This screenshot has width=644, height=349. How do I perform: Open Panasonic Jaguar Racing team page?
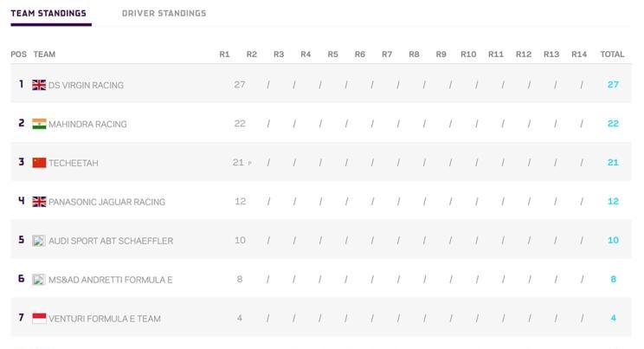[106, 202]
